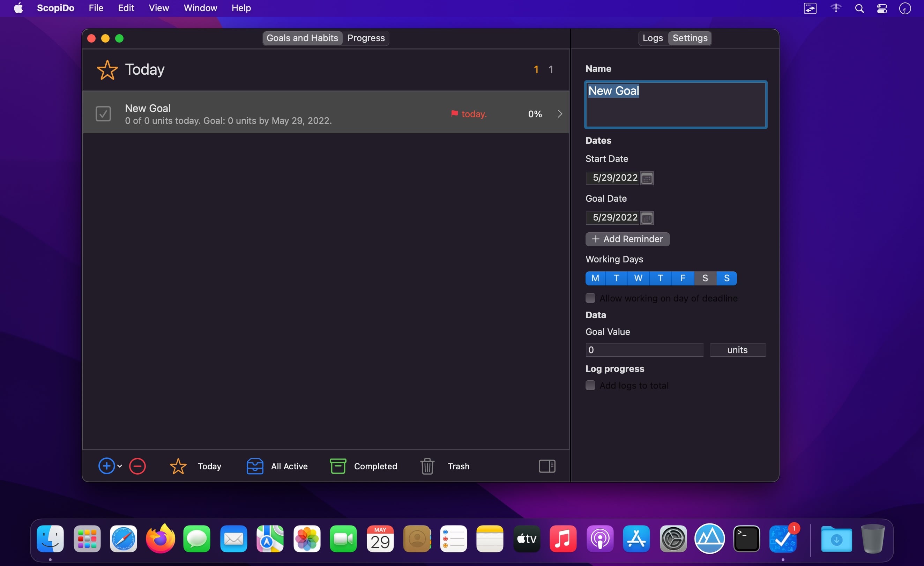Click the Add Reminder button
Viewport: 924px width, 566px height.
click(x=627, y=239)
